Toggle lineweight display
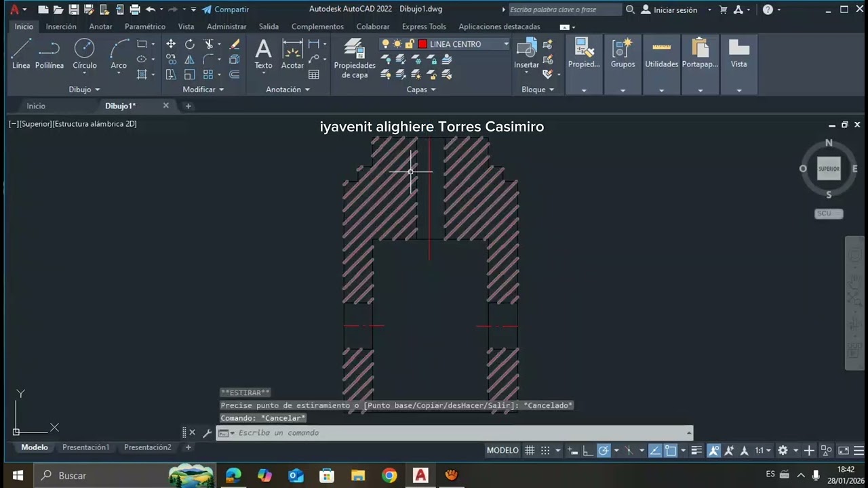 point(696,451)
